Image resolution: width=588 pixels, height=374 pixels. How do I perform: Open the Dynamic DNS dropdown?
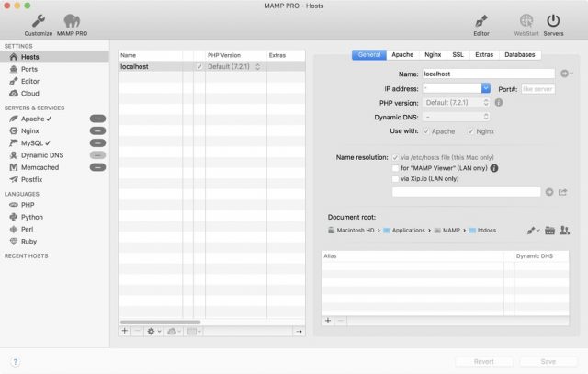point(457,117)
